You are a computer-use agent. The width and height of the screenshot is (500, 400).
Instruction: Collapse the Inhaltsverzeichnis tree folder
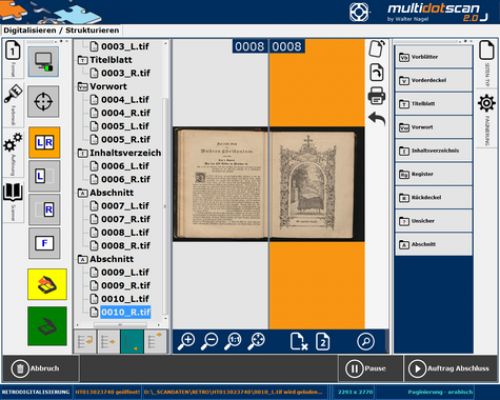click(x=82, y=153)
